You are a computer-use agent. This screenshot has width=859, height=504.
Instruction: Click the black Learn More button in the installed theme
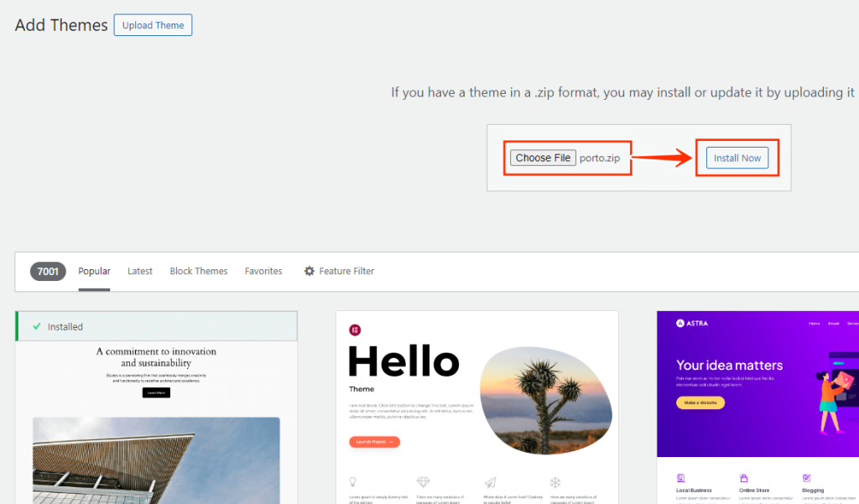click(156, 392)
